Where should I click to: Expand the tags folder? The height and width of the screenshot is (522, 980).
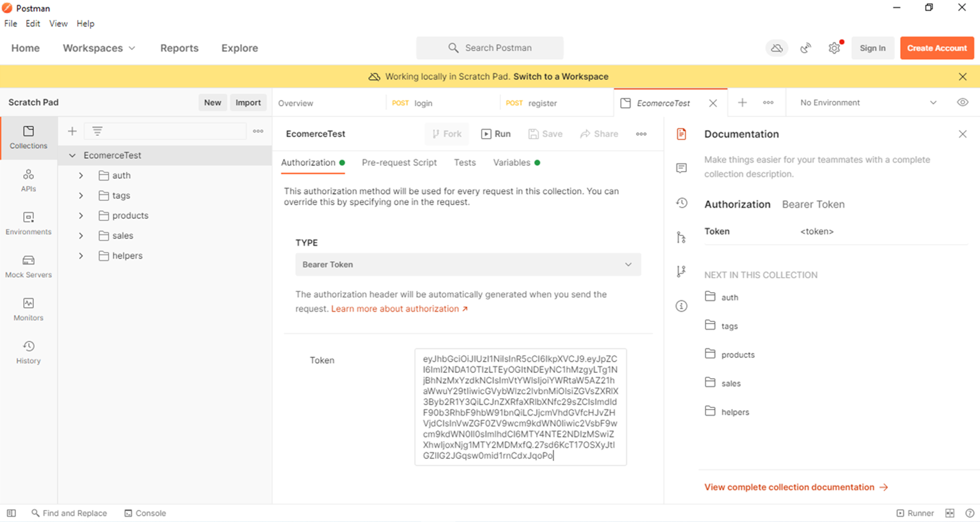(x=81, y=195)
